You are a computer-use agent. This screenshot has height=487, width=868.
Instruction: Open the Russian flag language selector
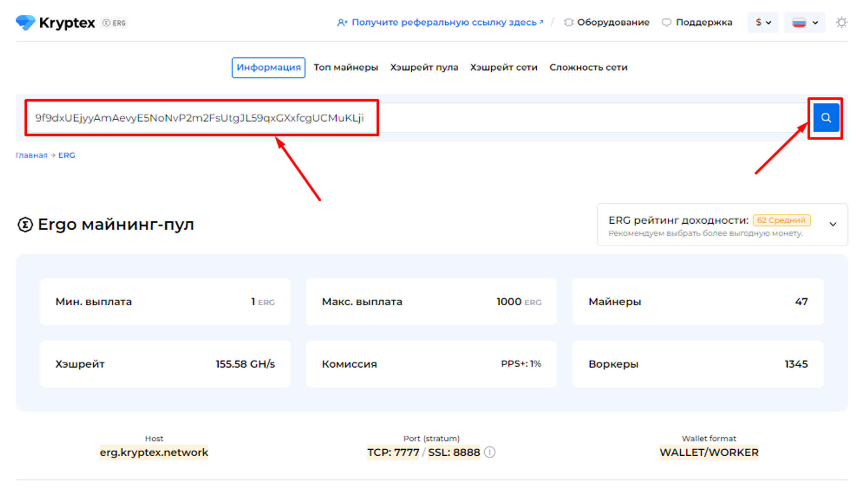click(805, 23)
